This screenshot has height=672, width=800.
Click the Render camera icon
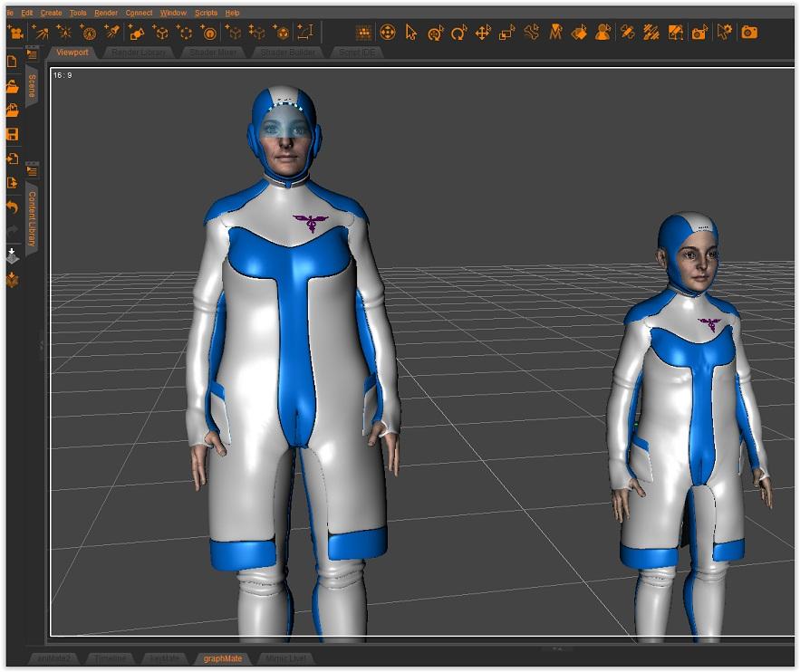(x=749, y=33)
